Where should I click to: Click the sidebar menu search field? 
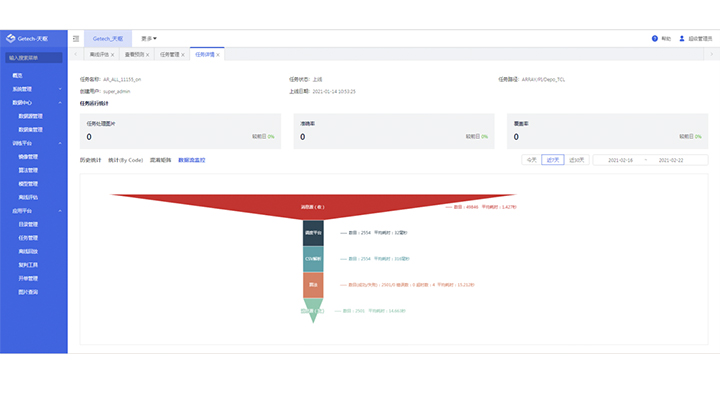tap(34, 58)
